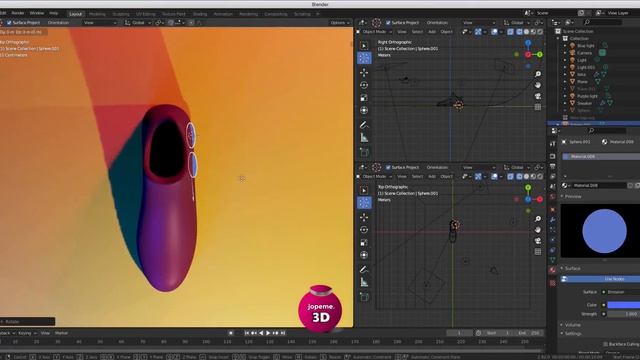Screen dimensions: 640x360
Task: Toggle camera view in upper-right viewport
Action: 538,96
